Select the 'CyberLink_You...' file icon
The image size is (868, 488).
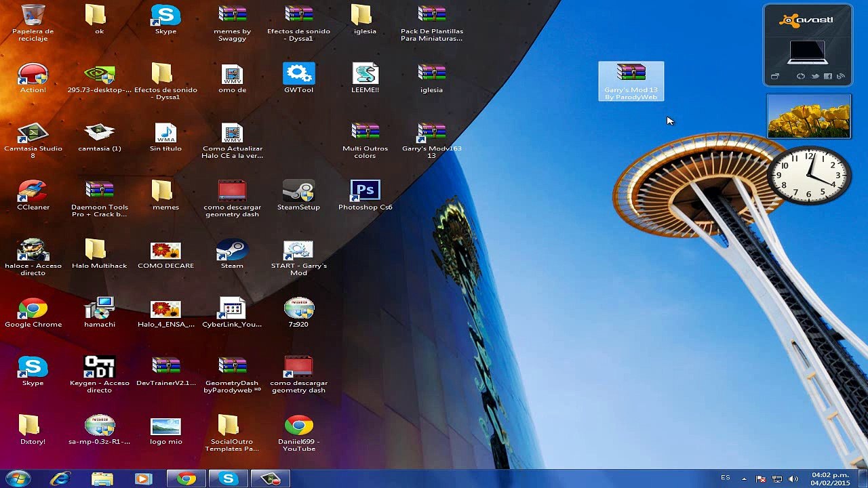232,312
